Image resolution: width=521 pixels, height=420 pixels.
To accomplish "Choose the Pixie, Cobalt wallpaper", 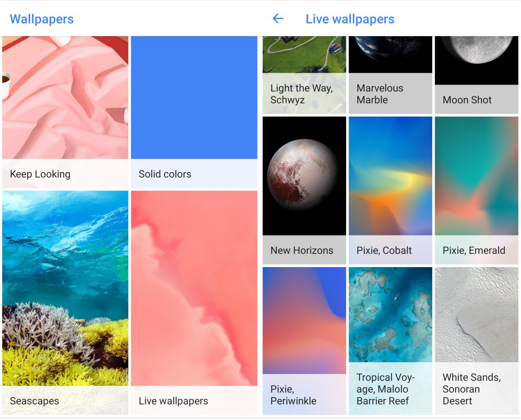I will [x=390, y=191].
